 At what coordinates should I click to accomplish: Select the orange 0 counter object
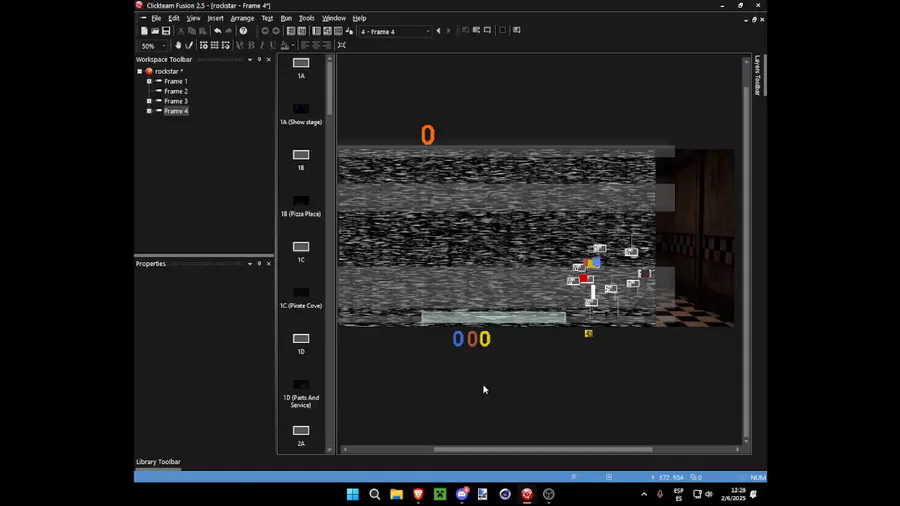tap(428, 135)
